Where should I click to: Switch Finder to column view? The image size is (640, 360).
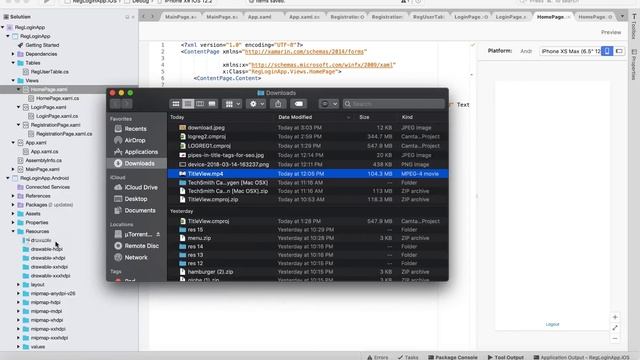pyautogui.click(x=200, y=104)
